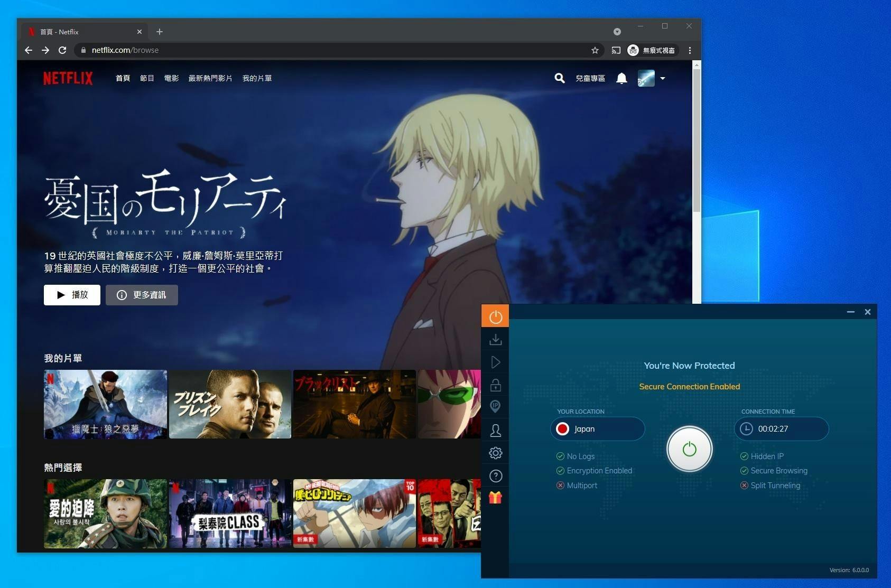Viewport: 891px width, 588px height.
Task: Open a new Chrome tab
Action: coord(160,32)
